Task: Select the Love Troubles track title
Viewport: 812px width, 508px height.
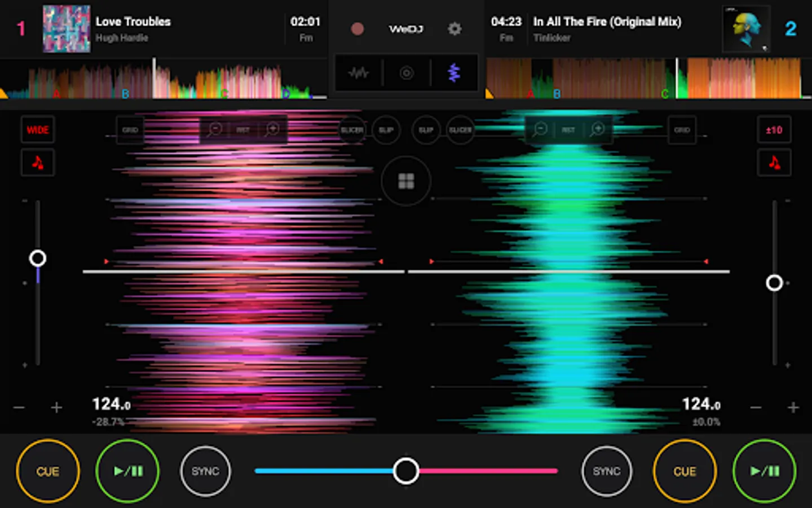Action: pyautogui.click(x=133, y=21)
